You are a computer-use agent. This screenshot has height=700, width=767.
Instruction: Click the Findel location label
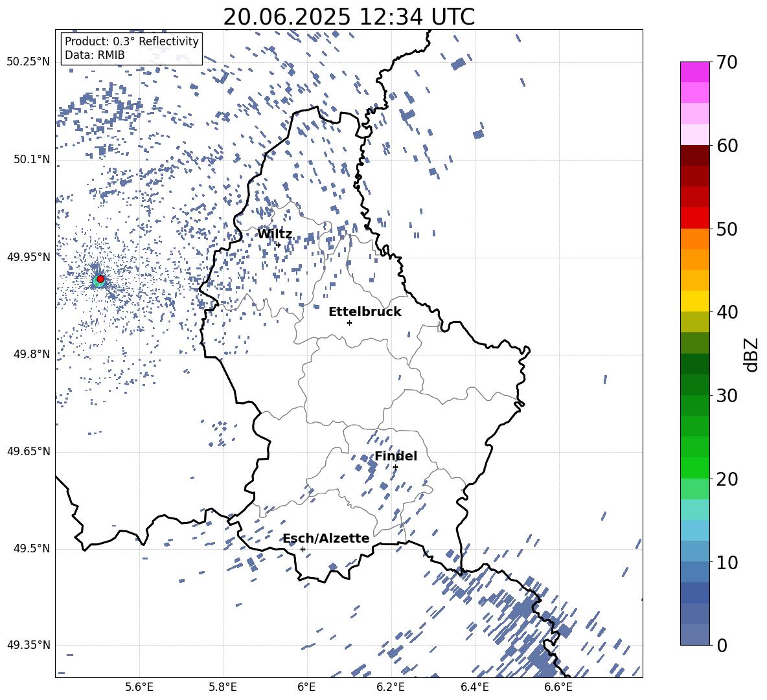coord(396,456)
